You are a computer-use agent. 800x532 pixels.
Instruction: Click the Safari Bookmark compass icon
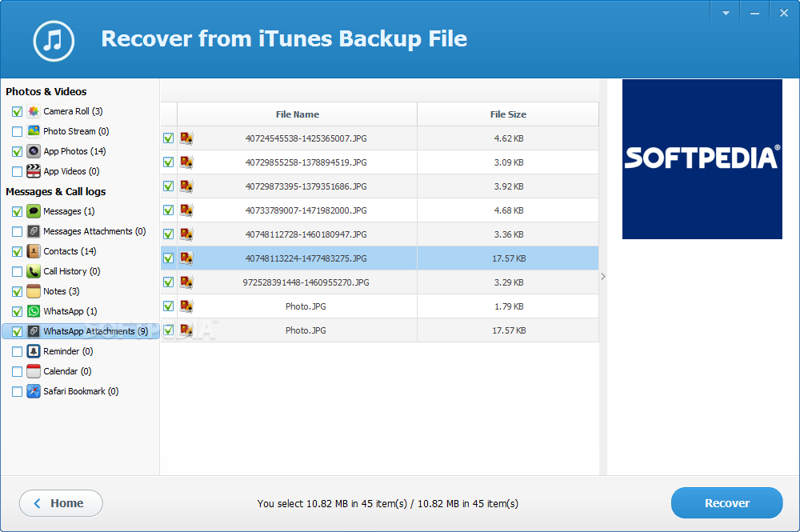tap(34, 391)
